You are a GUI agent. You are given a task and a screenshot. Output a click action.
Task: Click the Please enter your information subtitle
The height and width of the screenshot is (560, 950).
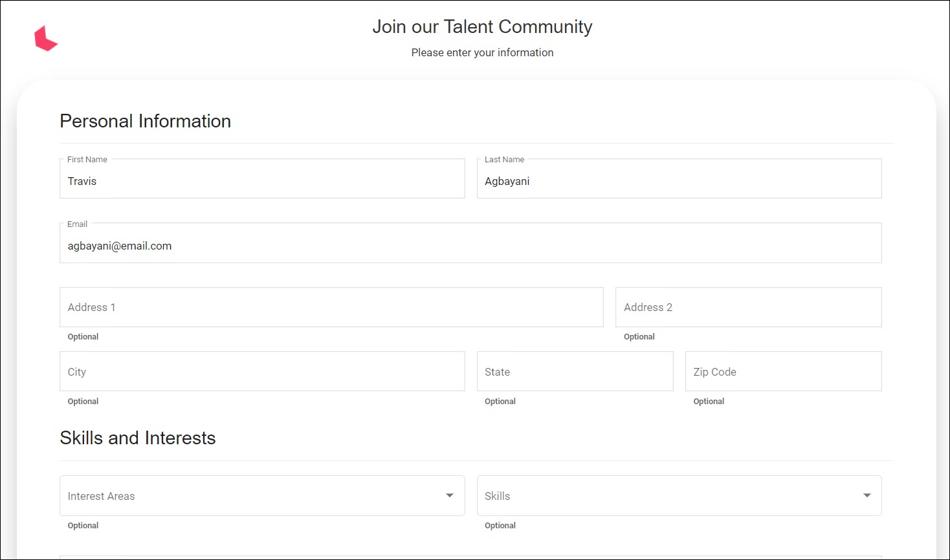(481, 52)
